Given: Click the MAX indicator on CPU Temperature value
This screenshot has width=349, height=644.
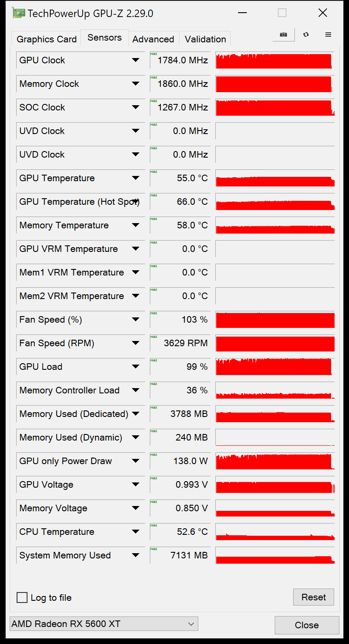Looking at the screenshot, I should coord(154,525).
